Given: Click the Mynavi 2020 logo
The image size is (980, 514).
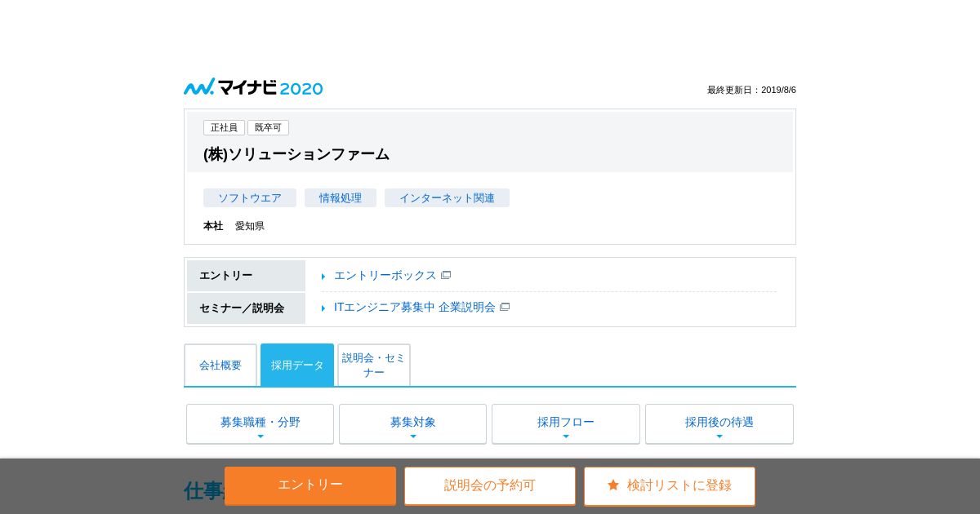Looking at the screenshot, I should click(253, 87).
